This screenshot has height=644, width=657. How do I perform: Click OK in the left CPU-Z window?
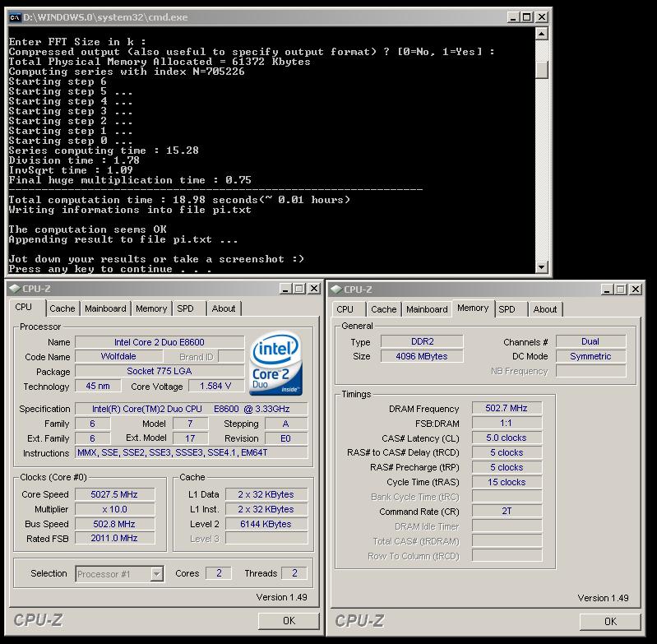(x=289, y=620)
